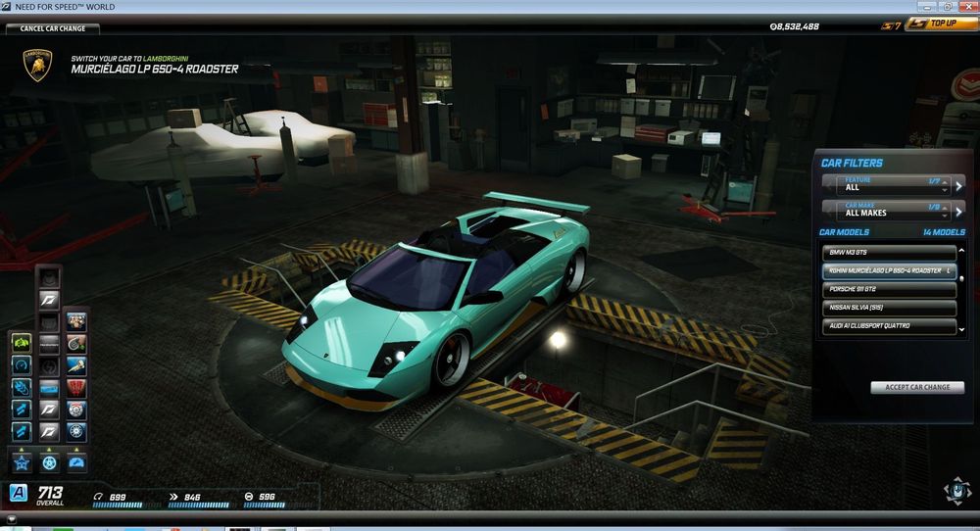Click the orange Top Up button
The image size is (980, 531).
click(943, 24)
